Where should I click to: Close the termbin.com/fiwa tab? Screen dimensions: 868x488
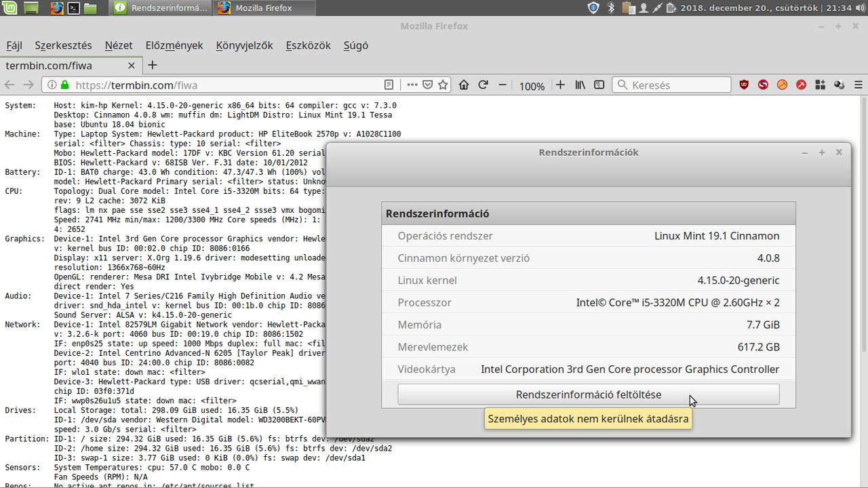(x=132, y=66)
